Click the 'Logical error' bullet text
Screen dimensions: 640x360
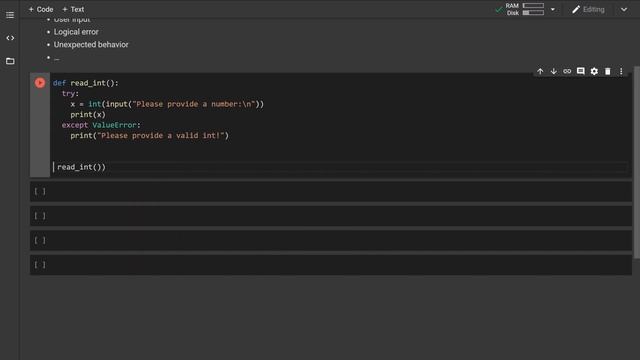(x=76, y=32)
